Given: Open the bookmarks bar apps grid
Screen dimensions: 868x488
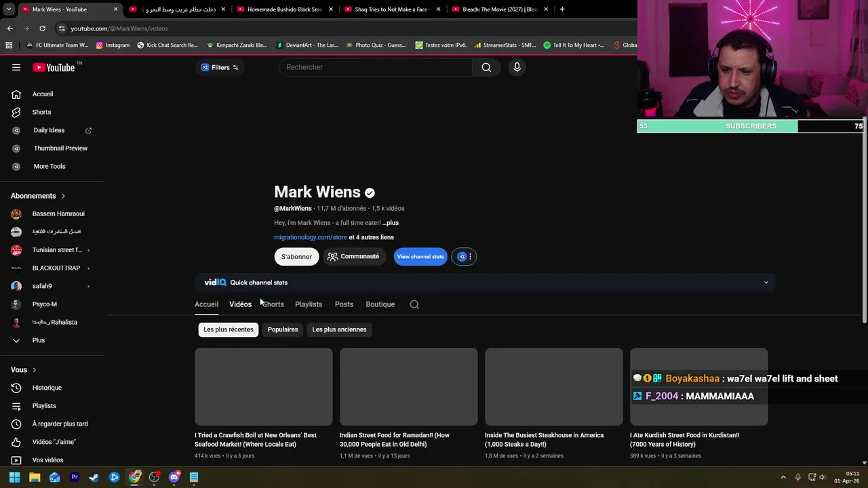Looking at the screenshot, I should [x=9, y=45].
